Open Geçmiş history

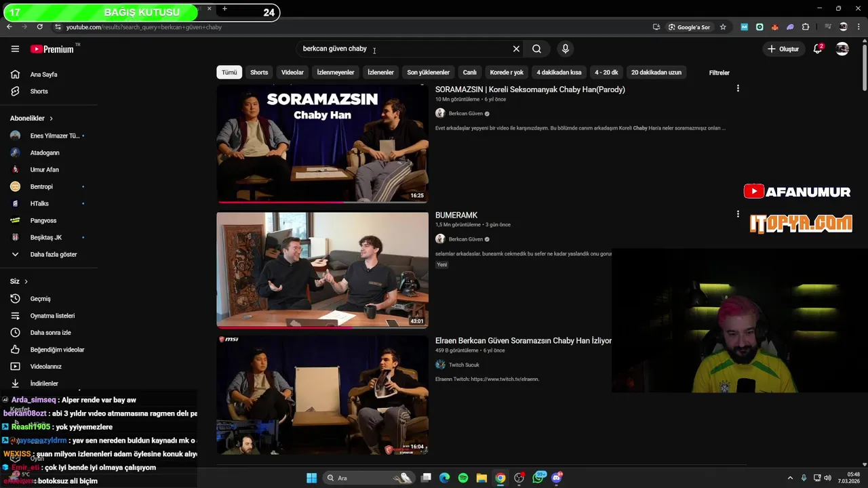point(40,299)
